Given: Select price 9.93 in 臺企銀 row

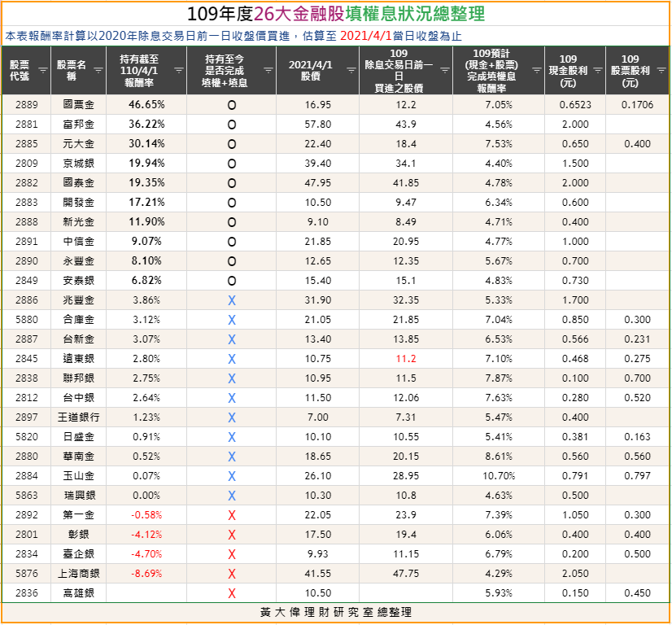Looking at the screenshot, I should [x=318, y=554].
